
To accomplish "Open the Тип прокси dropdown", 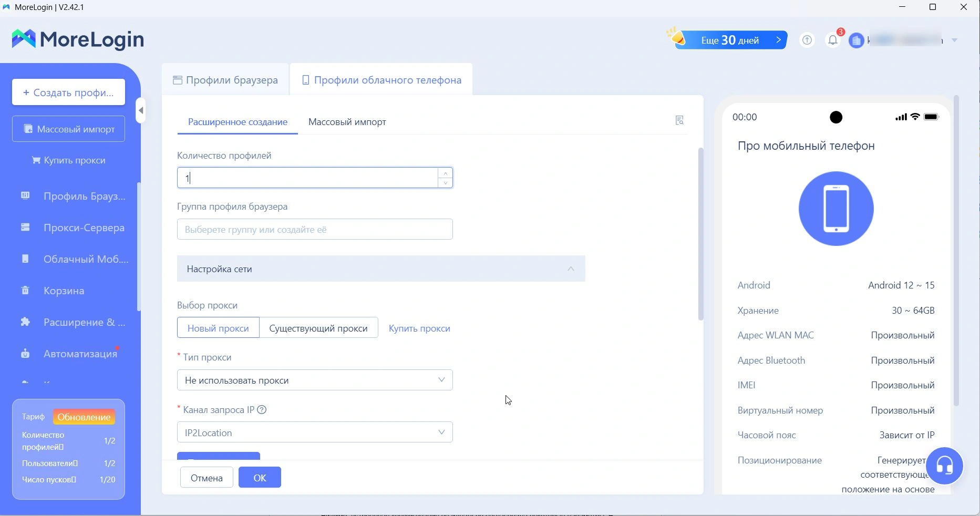I will pos(315,380).
